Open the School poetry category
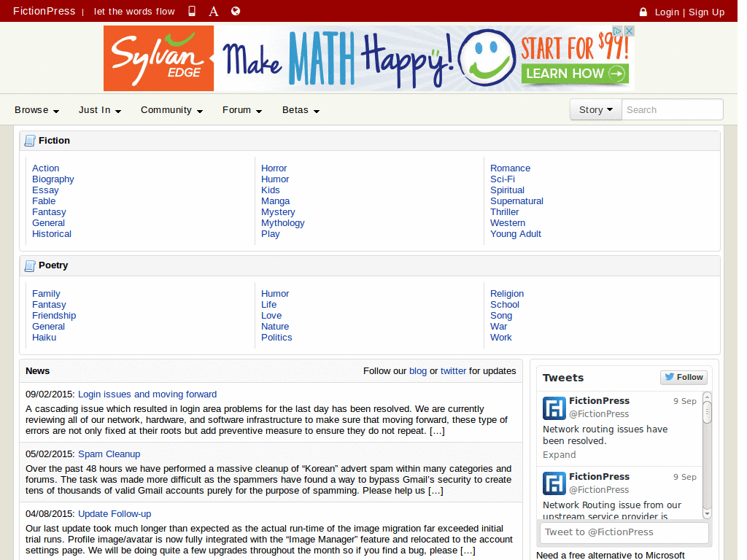Viewport: 747px width, 560px height. [x=505, y=304]
